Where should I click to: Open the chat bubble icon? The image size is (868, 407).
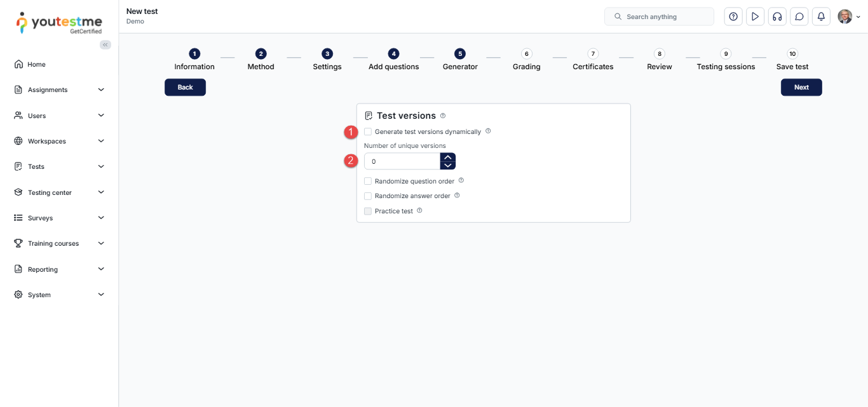[799, 17]
